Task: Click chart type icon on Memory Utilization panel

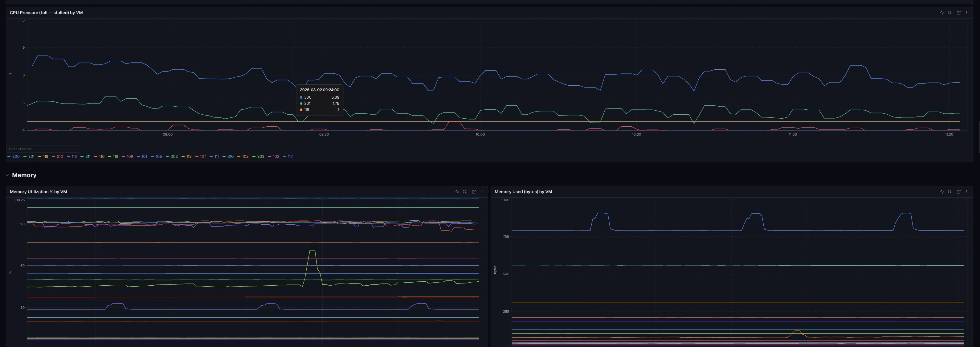Action: pos(457,192)
